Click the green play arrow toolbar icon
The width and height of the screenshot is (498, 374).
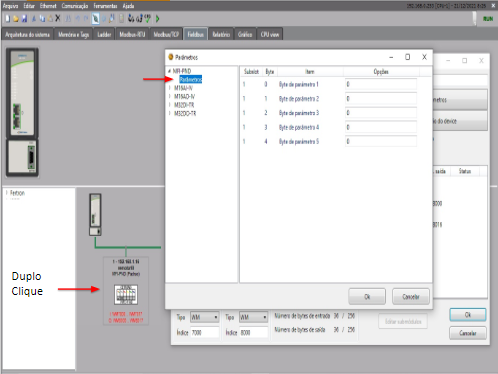pyautogui.click(x=158, y=19)
